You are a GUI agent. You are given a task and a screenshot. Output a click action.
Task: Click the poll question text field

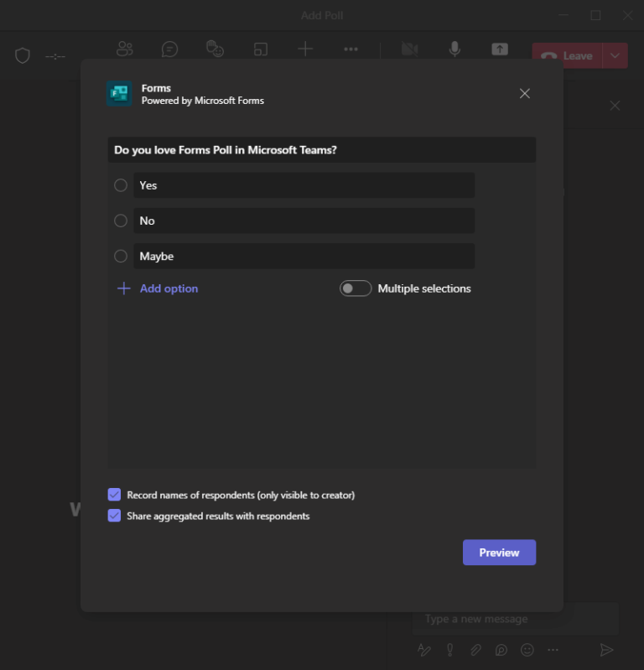pyautogui.click(x=321, y=150)
